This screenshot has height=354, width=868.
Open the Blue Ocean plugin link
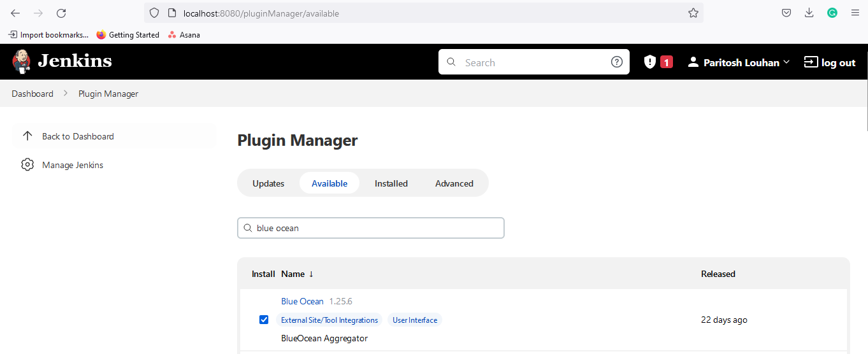click(302, 301)
